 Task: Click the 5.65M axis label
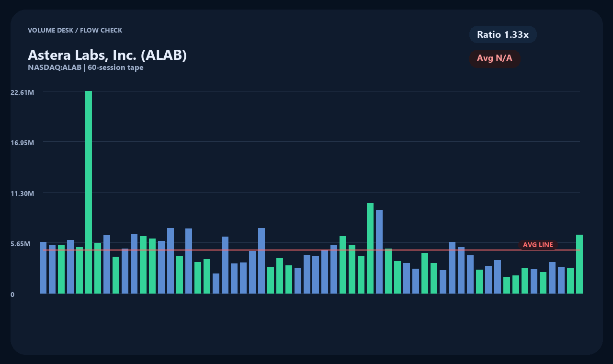21,244
